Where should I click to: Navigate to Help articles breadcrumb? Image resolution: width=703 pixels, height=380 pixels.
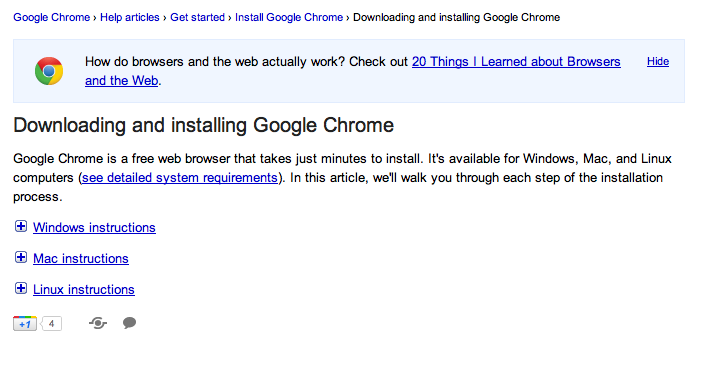(x=130, y=17)
